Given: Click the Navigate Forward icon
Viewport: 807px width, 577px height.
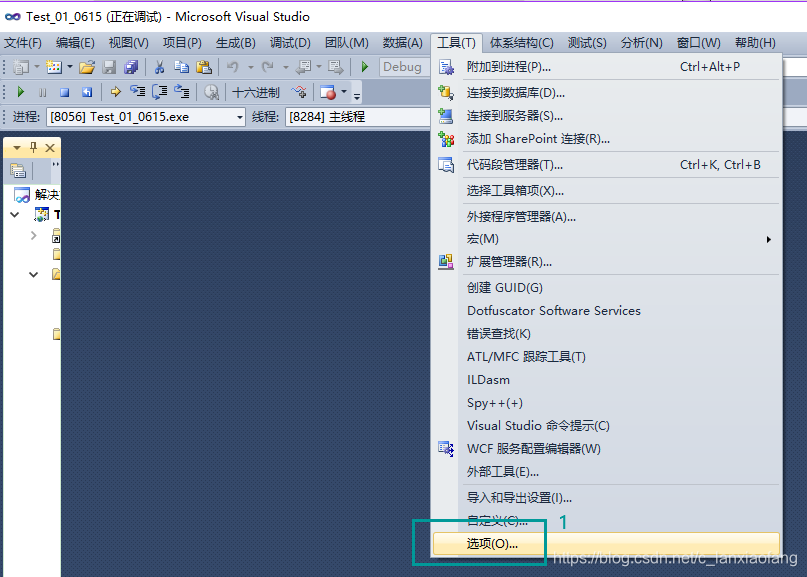Looking at the screenshot, I should click(336, 67).
